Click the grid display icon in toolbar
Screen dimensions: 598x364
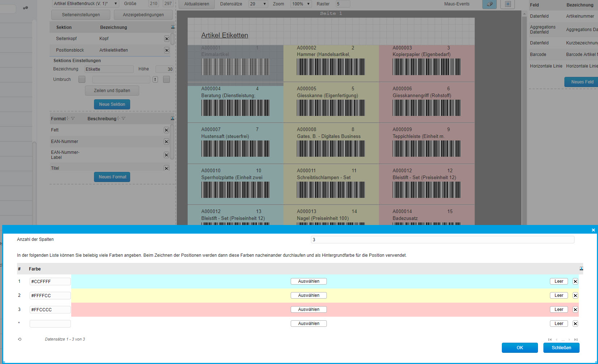pos(508,4)
